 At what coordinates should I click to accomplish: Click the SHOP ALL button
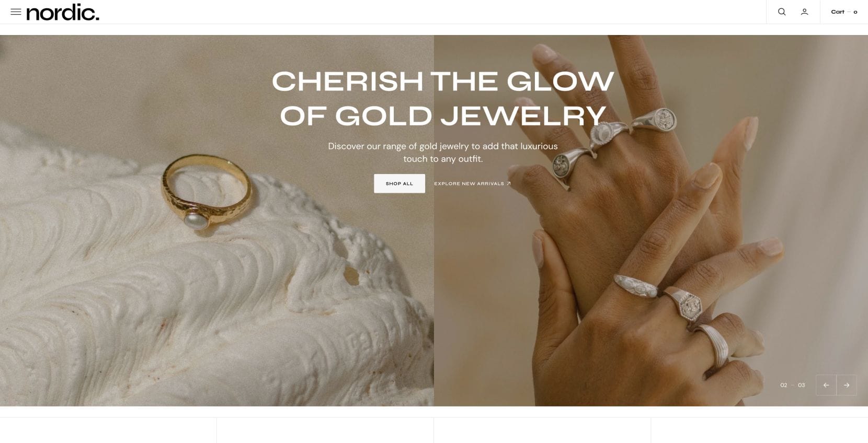coord(399,183)
